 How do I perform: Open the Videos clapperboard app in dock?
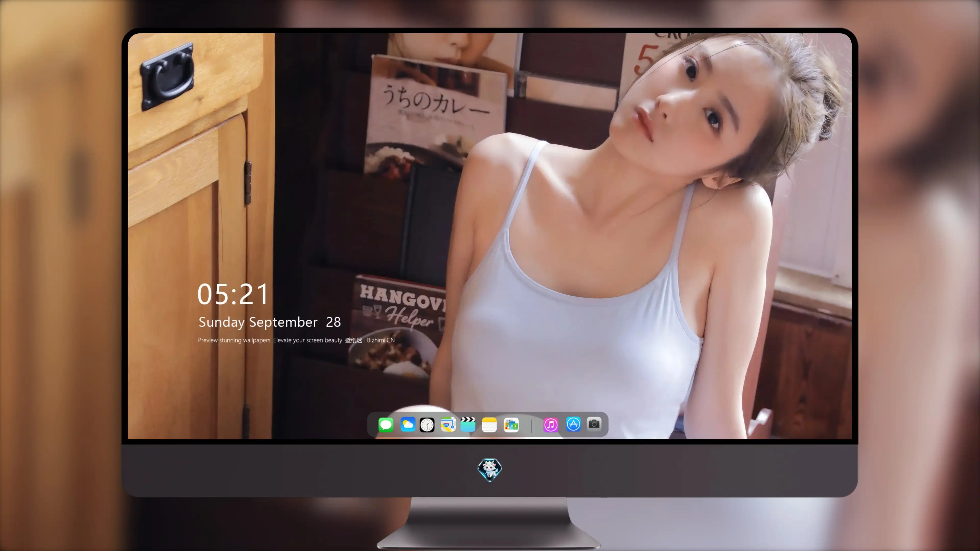click(468, 424)
